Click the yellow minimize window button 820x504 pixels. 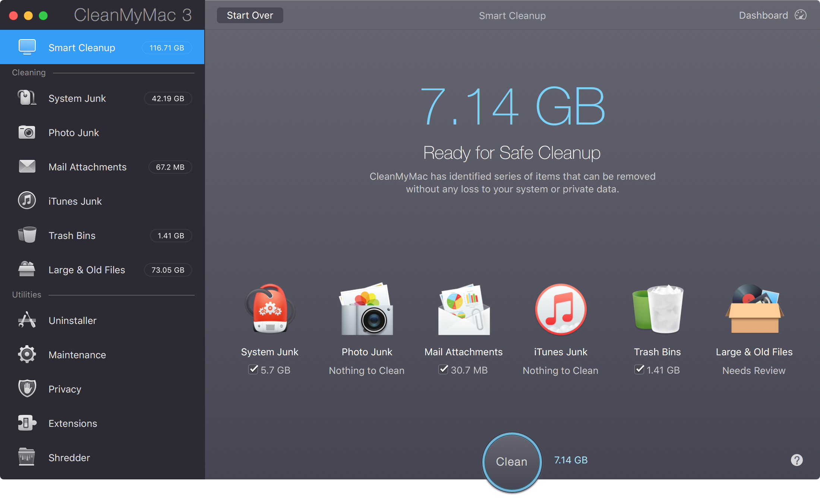[x=28, y=15]
